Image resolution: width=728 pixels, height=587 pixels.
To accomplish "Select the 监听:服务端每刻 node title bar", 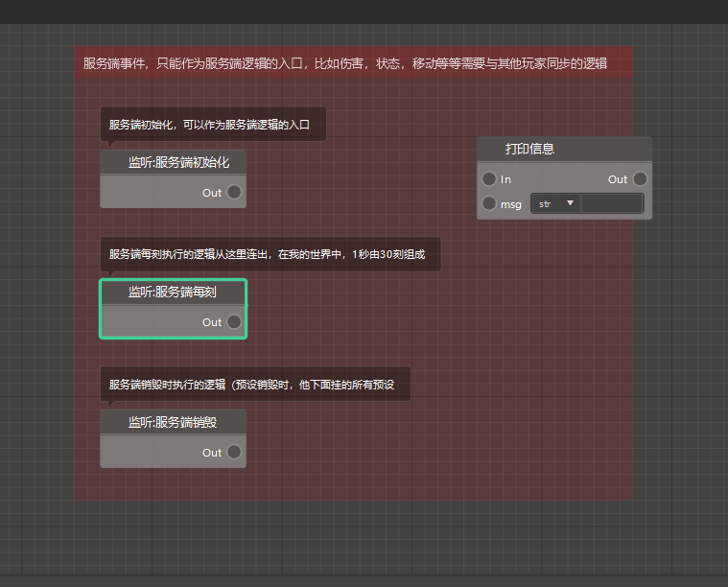I will pyautogui.click(x=174, y=293).
